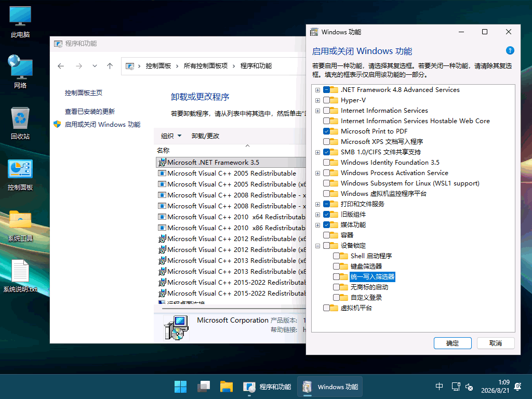
Task: Expand Internet Information Services node
Action: tap(317, 111)
